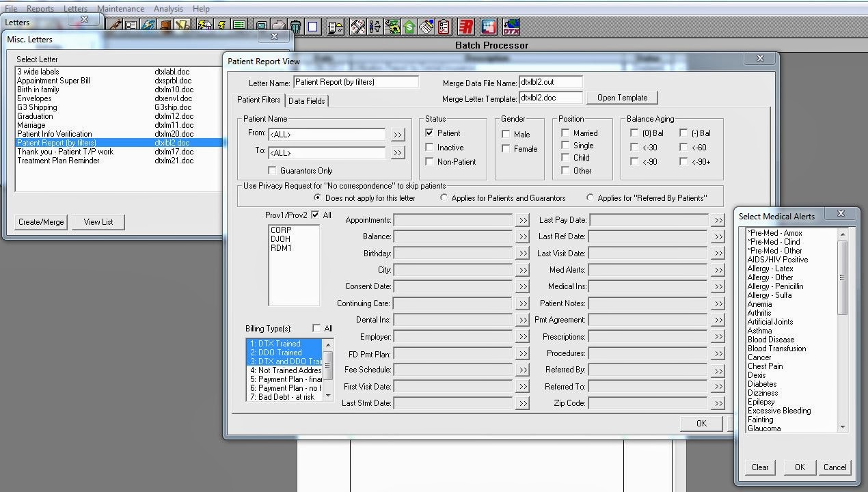Click the yellow notes toolbar icon
The width and height of the screenshot is (868, 492).
[x=182, y=25]
